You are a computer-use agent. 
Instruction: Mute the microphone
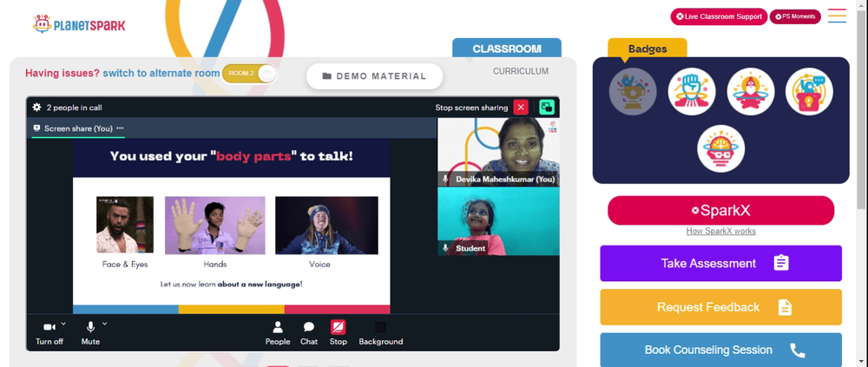pyautogui.click(x=90, y=333)
